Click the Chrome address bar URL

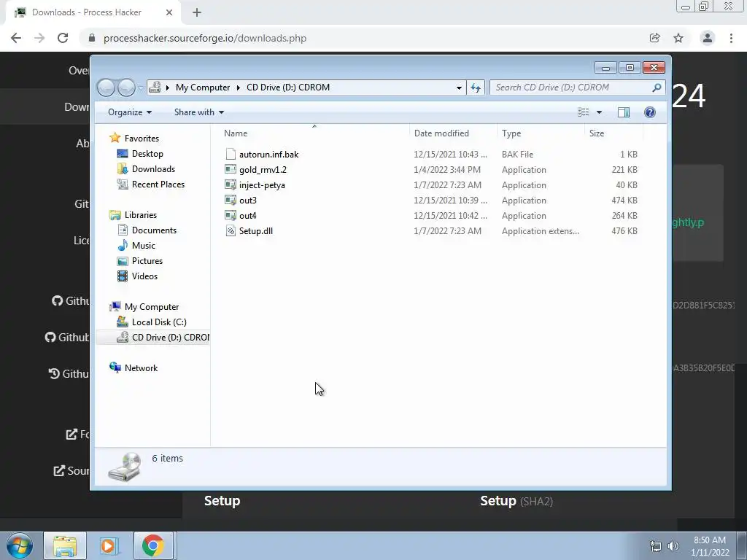click(205, 38)
